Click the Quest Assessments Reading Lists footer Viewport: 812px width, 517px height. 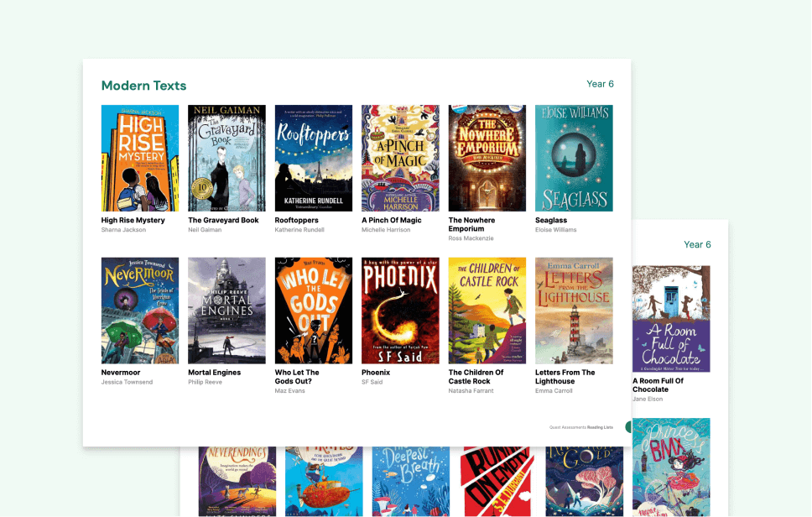581,427
